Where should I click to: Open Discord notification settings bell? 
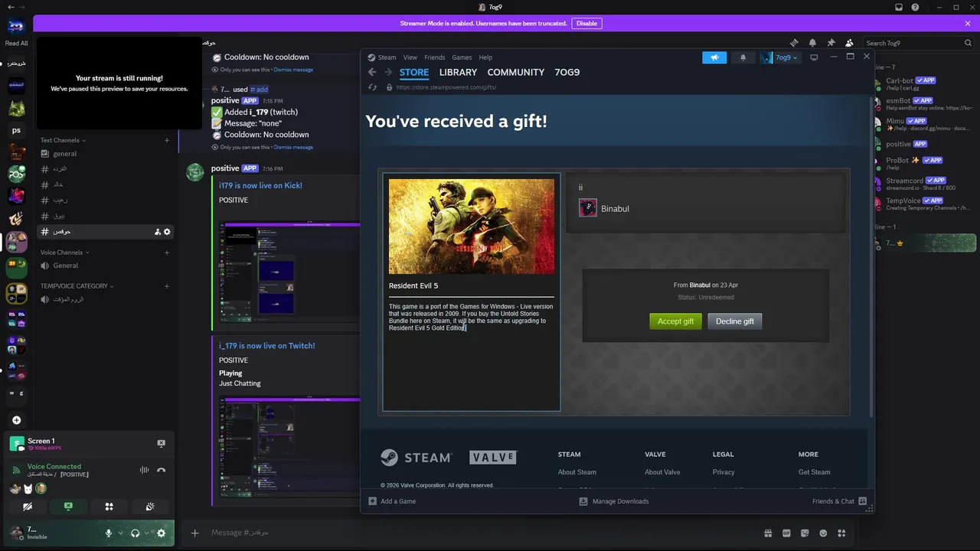click(x=812, y=43)
